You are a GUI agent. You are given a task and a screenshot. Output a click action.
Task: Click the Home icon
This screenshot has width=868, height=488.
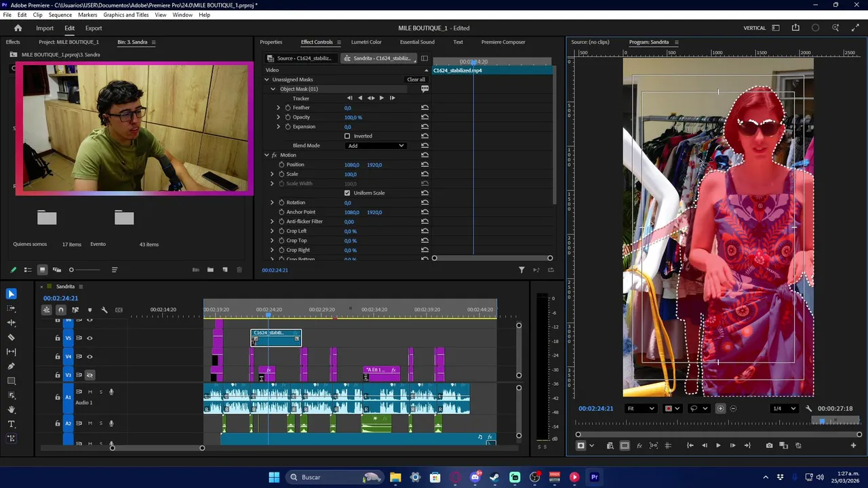point(18,28)
